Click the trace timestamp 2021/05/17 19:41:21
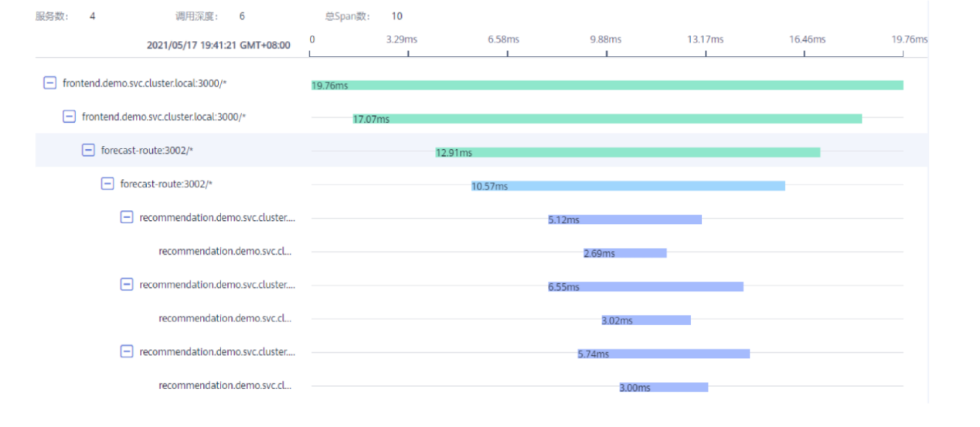This screenshot has height=427, width=980. (x=219, y=46)
